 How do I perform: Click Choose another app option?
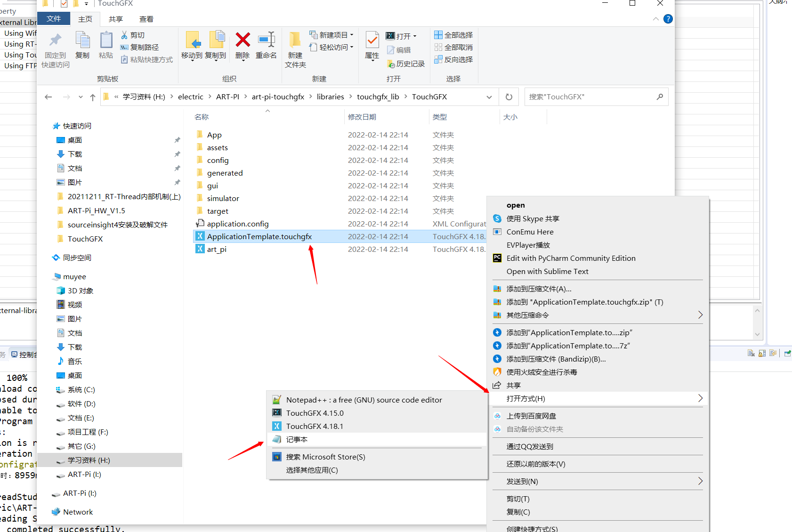[x=377, y=470]
